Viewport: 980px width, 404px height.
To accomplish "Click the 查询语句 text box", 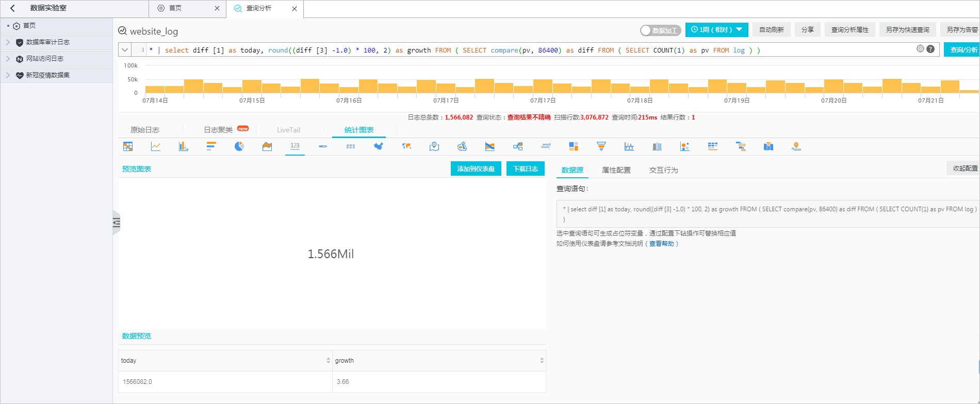I will [767, 214].
